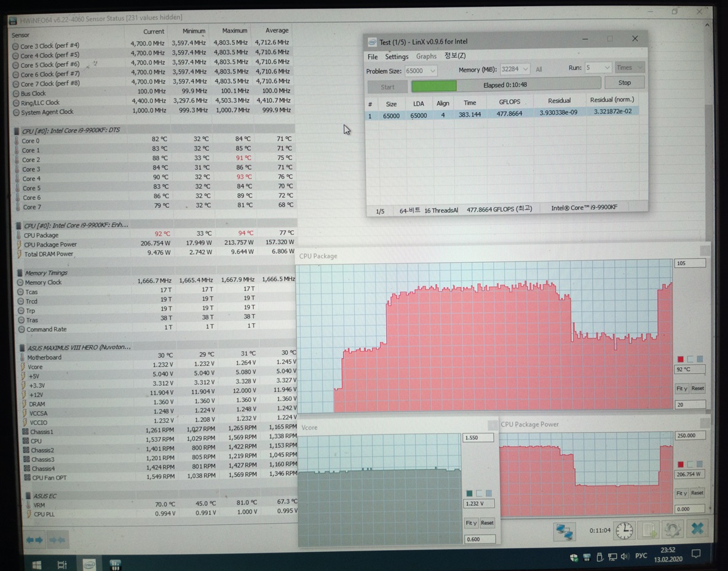Click red color swatch on CPU Package graph
Screen dimensions: 728x571
(x=680, y=359)
